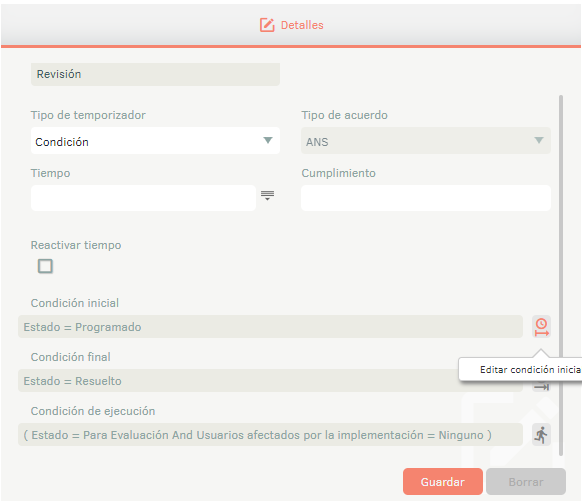Toggle the Reactivar tiempo checkbox
The height and width of the screenshot is (501, 582).
pyautogui.click(x=45, y=266)
